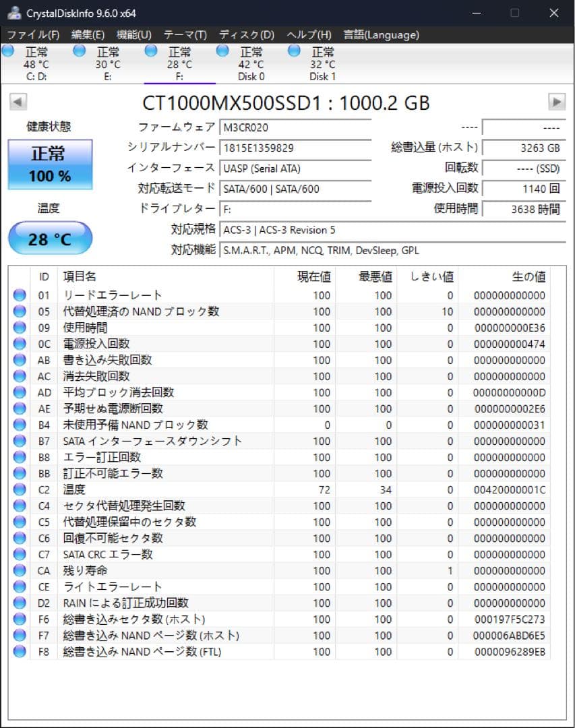Image resolution: width=575 pixels, height=728 pixels.
Task: Click the CT1000MX500SSD1 drive title
Action: coord(289,103)
